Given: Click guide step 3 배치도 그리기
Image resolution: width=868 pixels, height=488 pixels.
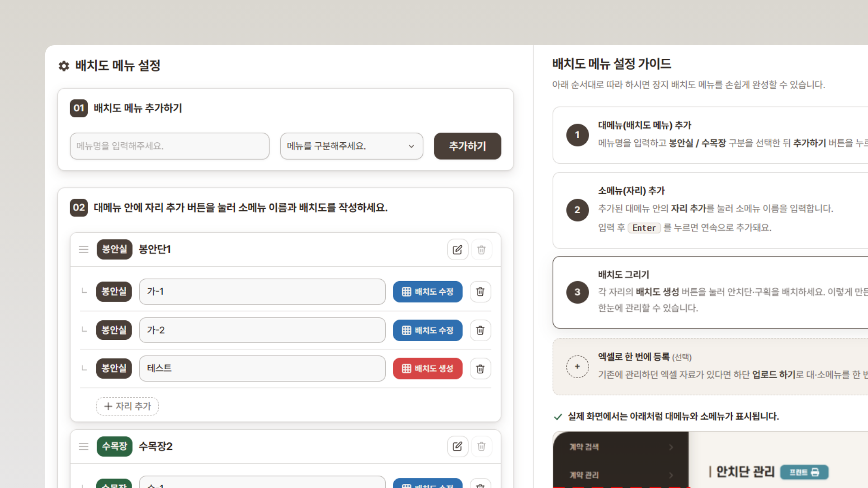Looking at the screenshot, I should click(710, 292).
